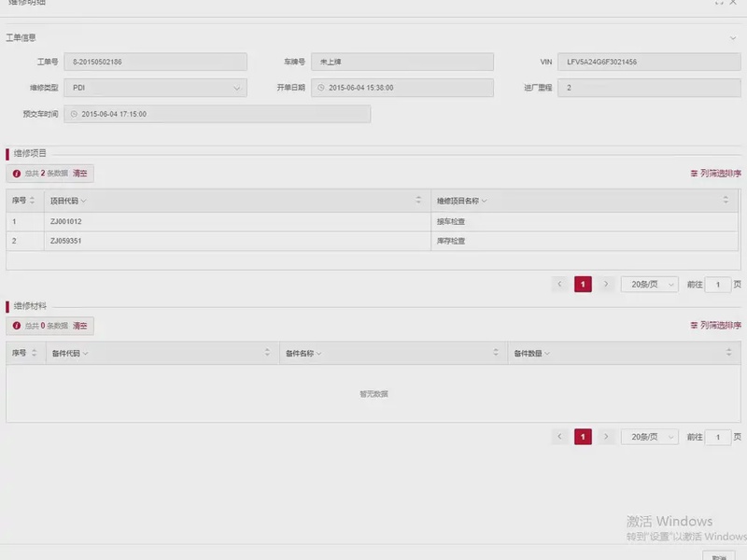Image resolution: width=747 pixels, height=560 pixels.
Task: Open 20条/页 dropdown under 维修项目 table
Action: tap(649, 285)
